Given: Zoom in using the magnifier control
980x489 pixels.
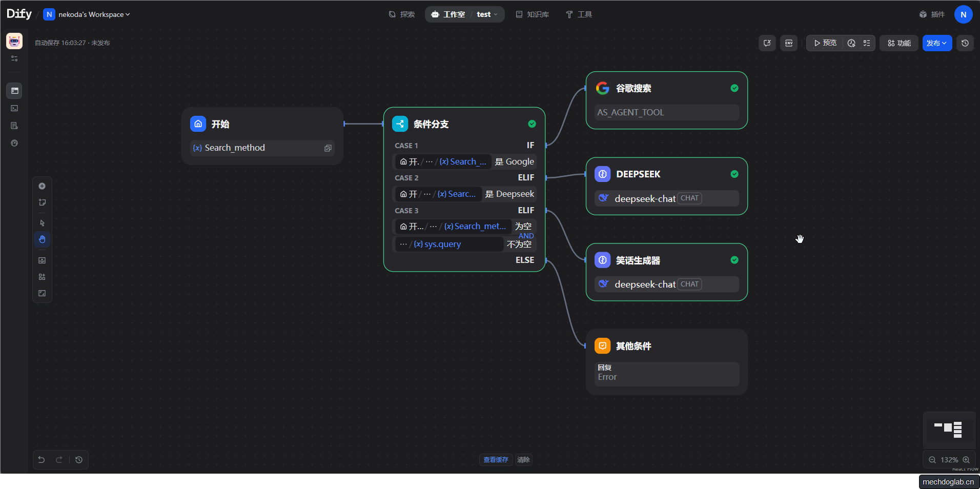Looking at the screenshot, I should pos(967,460).
